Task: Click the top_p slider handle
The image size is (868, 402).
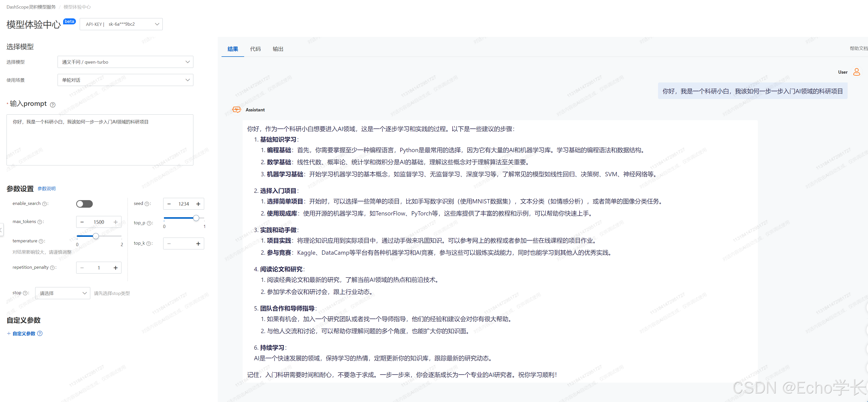Action: [x=196, y=218]
